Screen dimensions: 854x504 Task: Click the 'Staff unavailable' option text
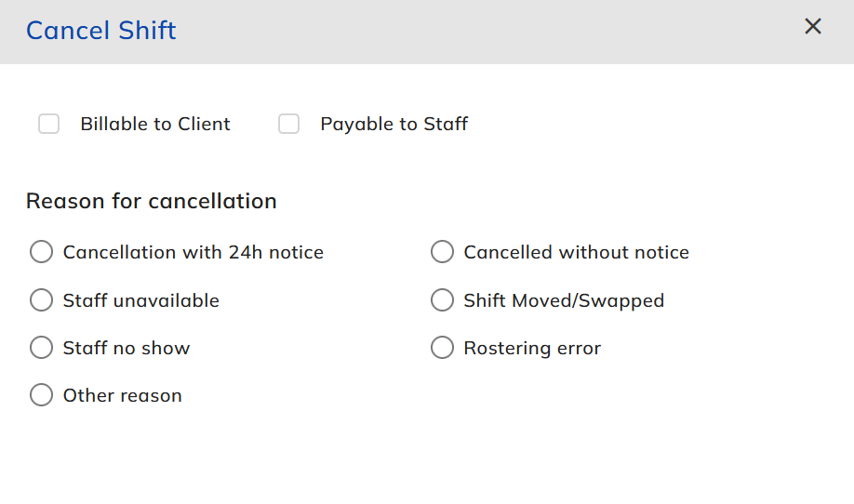click(140, 300)
